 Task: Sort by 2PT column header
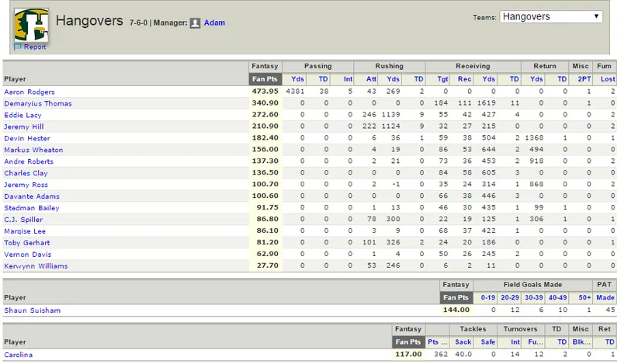coord(585,79)
